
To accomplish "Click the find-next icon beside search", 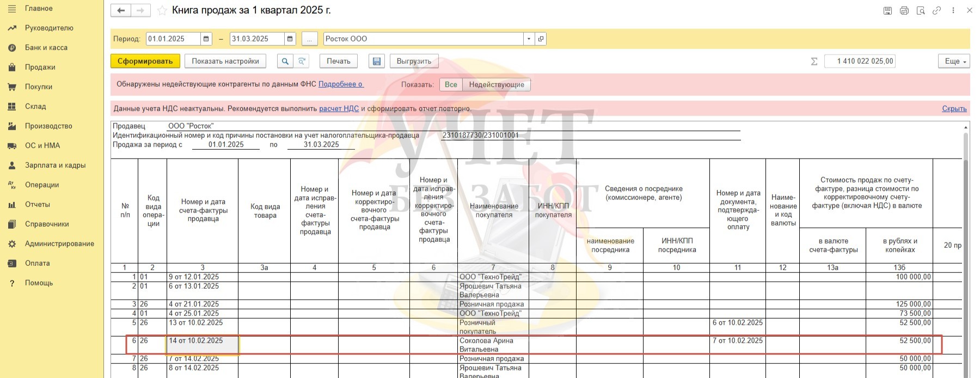I will [x=302, y=61].
